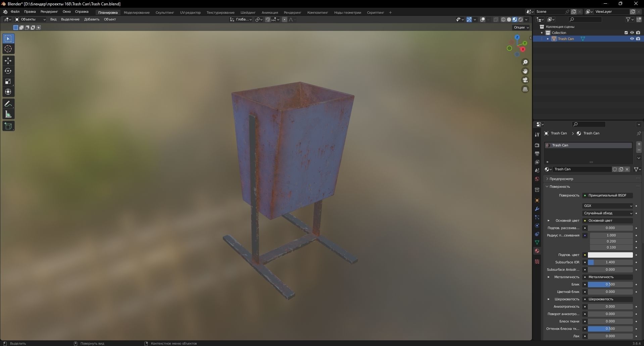The image size is (644, 346).
Task: Toggle snapping magnet in header
Action: [268, 19]
